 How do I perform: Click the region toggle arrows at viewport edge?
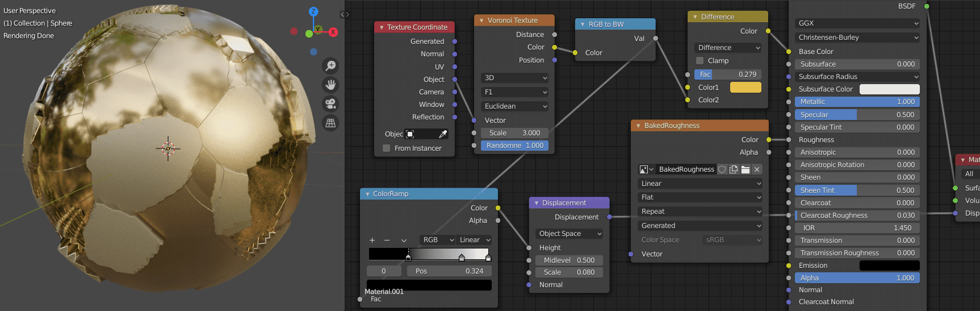tap(345, 14)
